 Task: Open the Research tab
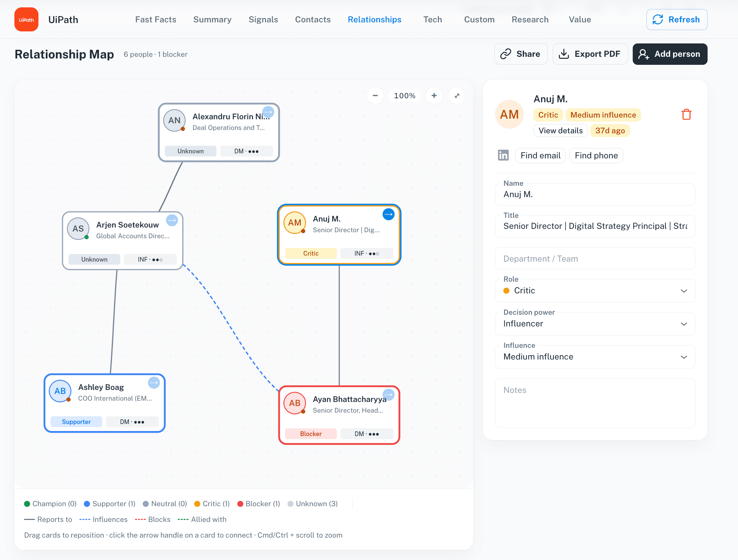[x=530, y=19]
